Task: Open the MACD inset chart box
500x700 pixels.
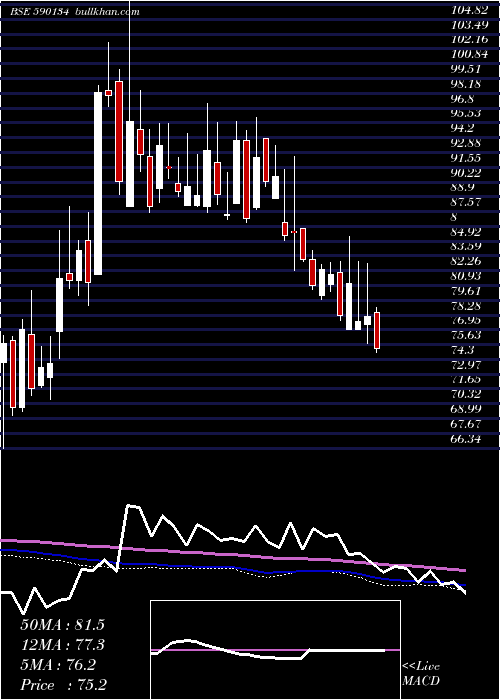Action: (x=275, y=650)
